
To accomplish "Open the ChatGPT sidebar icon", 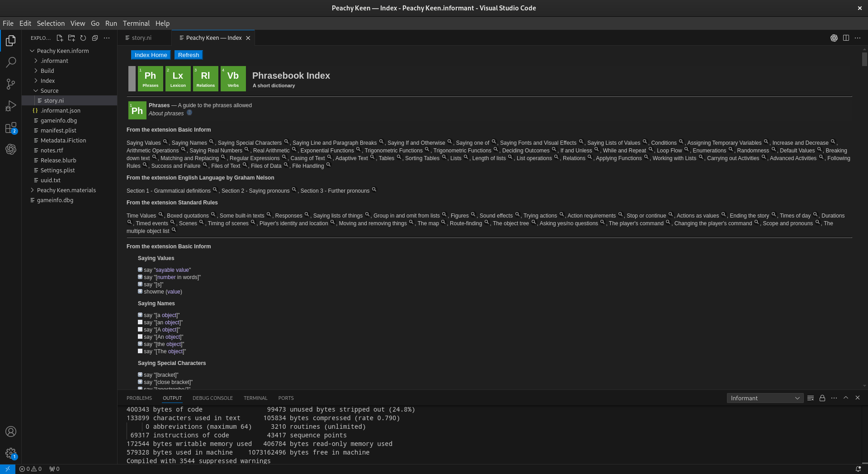I will [x=11, y=149].
